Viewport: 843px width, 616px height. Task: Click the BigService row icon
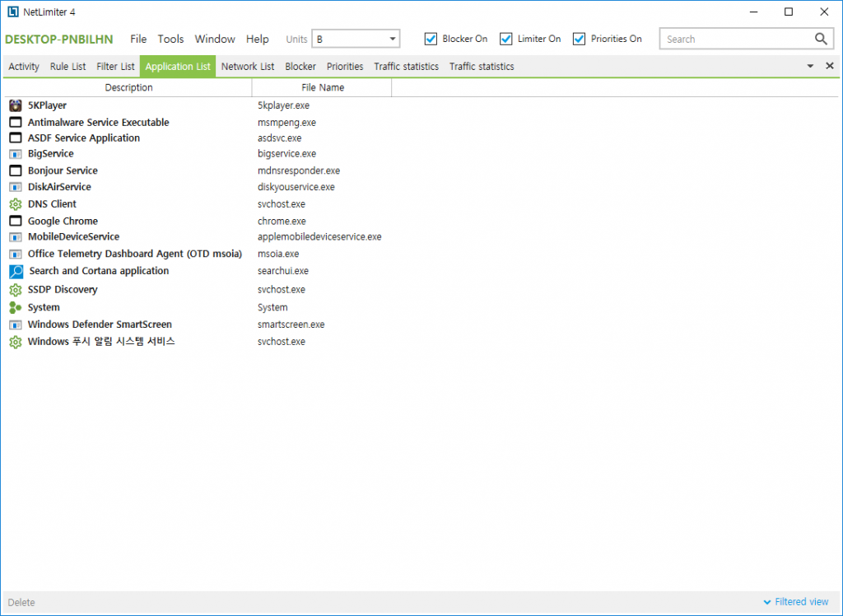[16, 154]
